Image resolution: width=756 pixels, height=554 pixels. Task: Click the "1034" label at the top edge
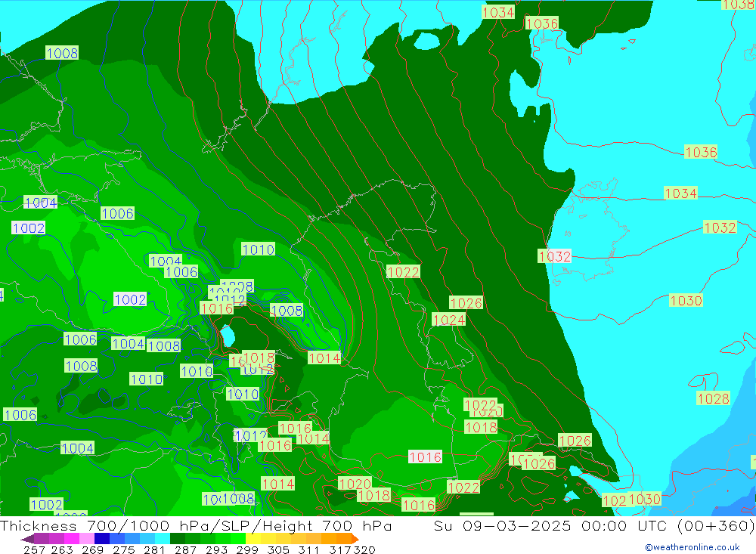coord(498,12)
